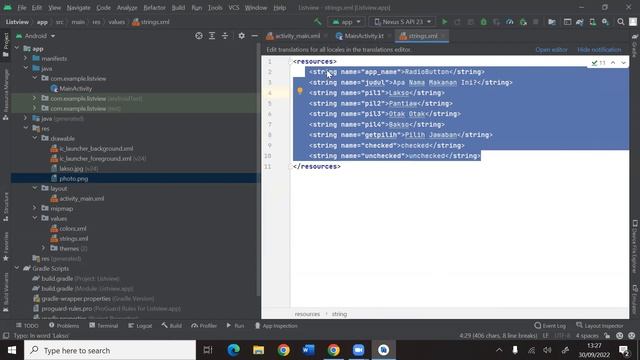Open the Android view dropdown
Screen dimensions: 640x360
click(36, 36)
